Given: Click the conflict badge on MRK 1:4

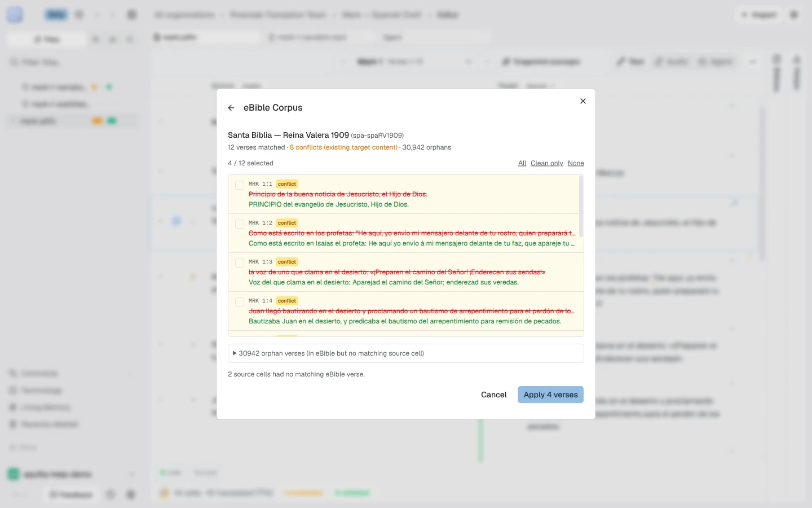Looking at the screenshot, I should [x=287, y=301].
